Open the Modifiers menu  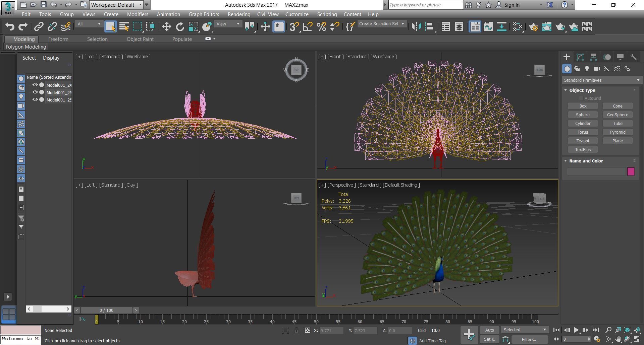(138, 14)
